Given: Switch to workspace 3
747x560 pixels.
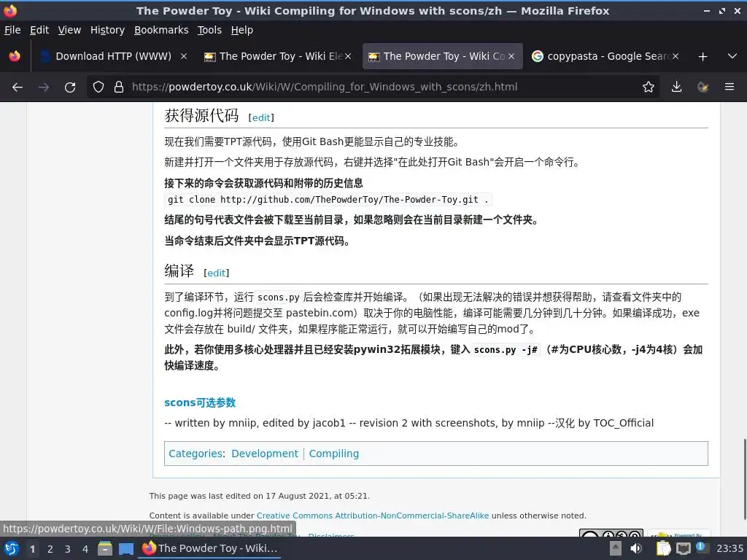Looking at the screenshot, I should (68, 549).
